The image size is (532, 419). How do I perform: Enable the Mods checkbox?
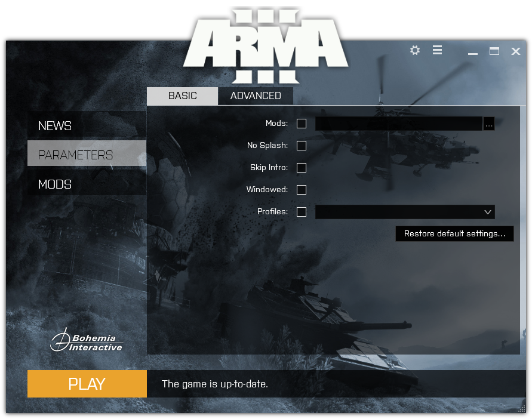pos(302,124)
